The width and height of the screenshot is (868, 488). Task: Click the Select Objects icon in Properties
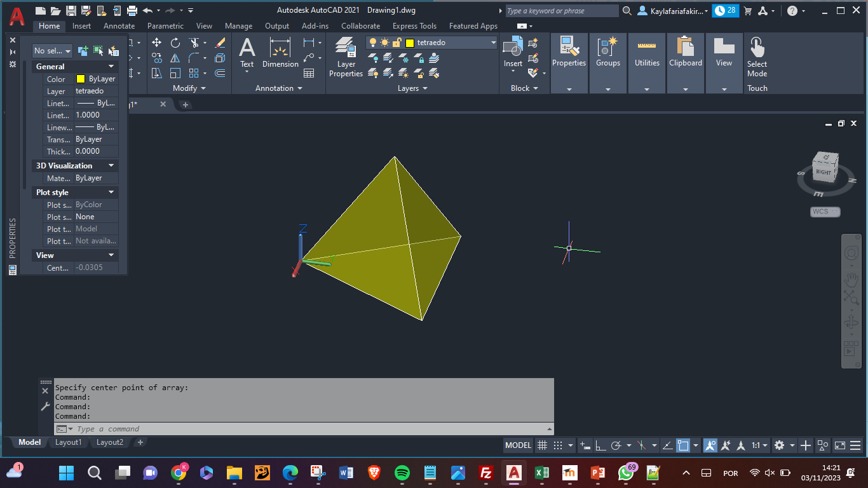(98, 51)
